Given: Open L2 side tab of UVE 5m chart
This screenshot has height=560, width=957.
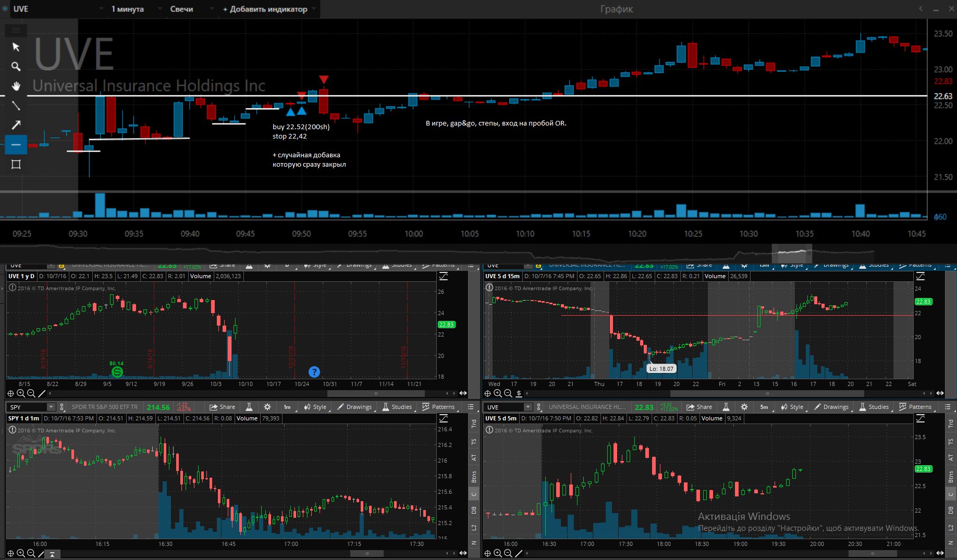Looking at the screenshot, I should pyautogui.click(x=951, y=528).
